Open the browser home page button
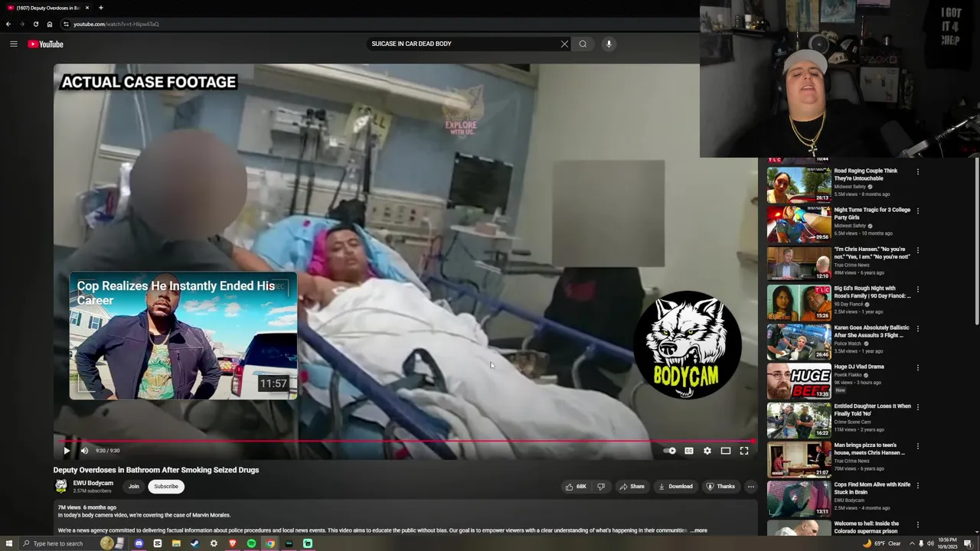 [x=50, y=24]
